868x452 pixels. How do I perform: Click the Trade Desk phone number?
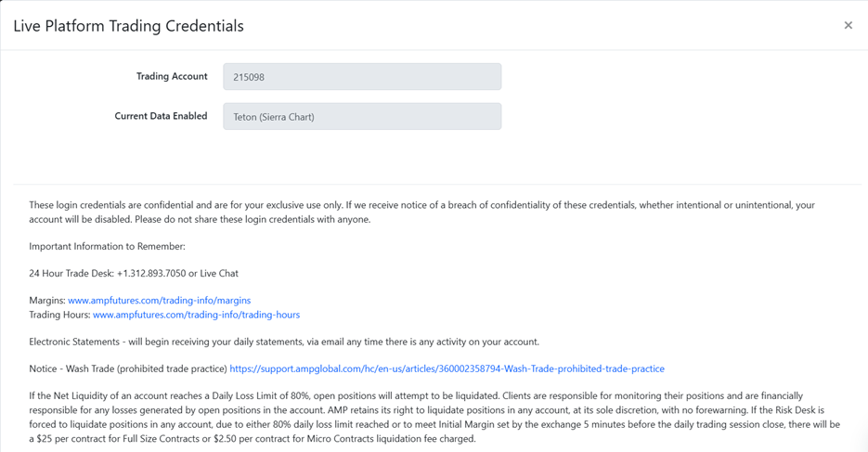point(150,274)
